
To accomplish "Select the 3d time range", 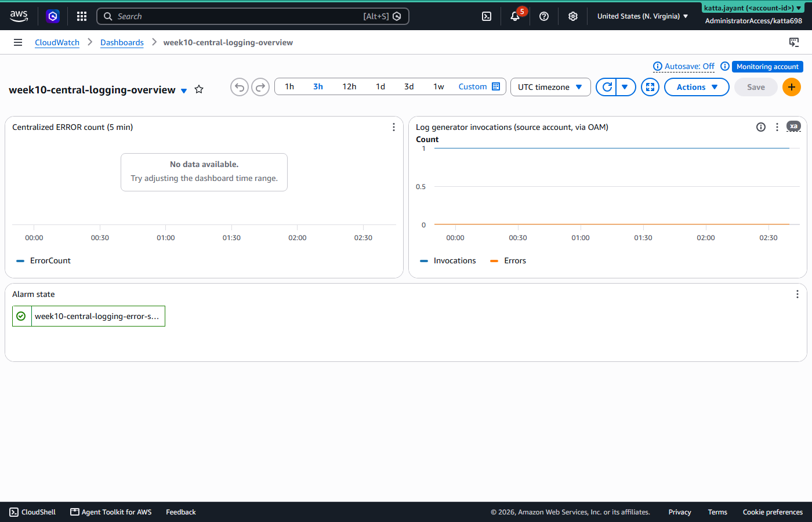I will [x=409, y=86].
